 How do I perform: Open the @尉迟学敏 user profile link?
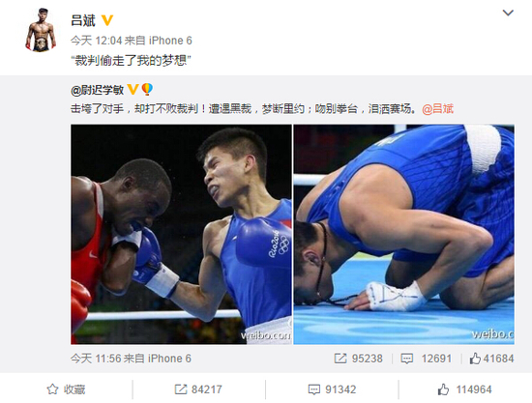[98, 90]
